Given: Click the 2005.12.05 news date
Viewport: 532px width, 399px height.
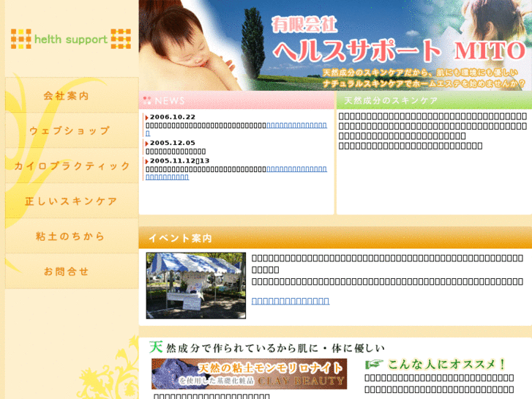Looking at the screenshot, I should click(173, 143).
